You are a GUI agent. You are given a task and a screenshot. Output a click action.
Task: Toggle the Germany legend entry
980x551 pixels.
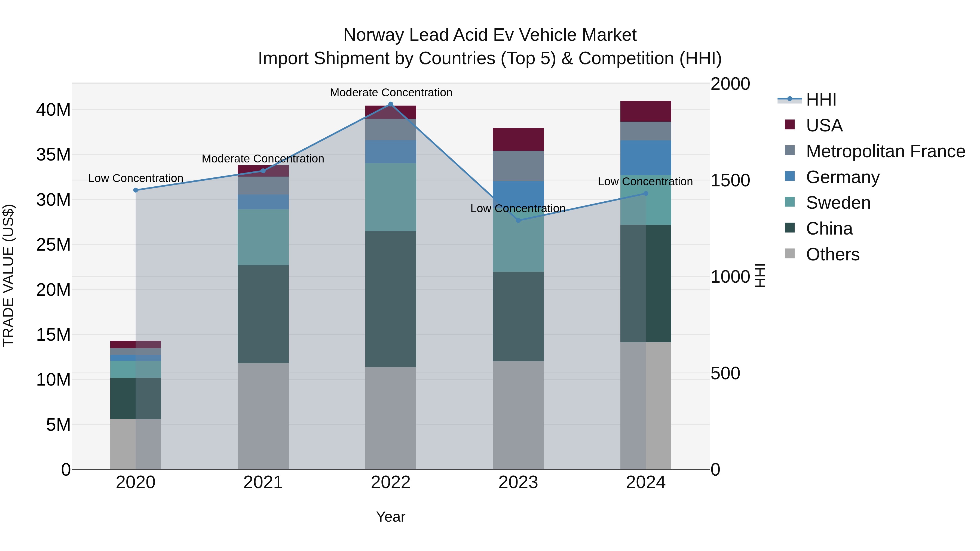click(832, 177)
